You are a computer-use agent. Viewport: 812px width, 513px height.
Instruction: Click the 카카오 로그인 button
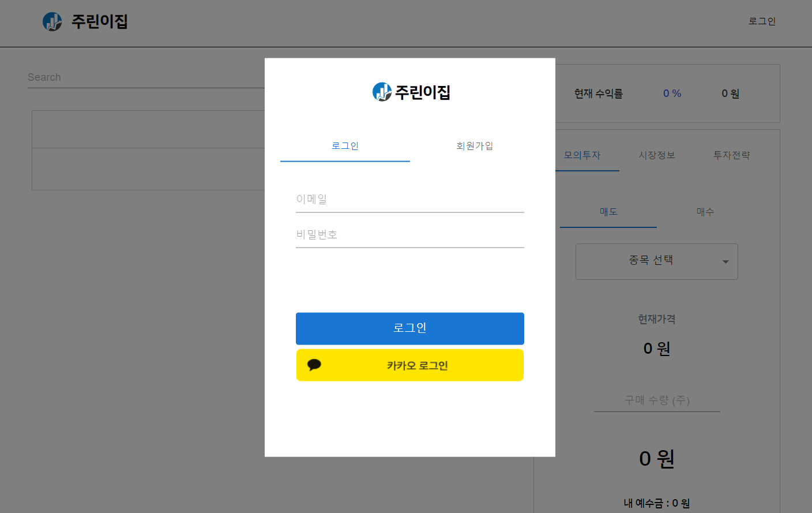click(x=410, y=365)
